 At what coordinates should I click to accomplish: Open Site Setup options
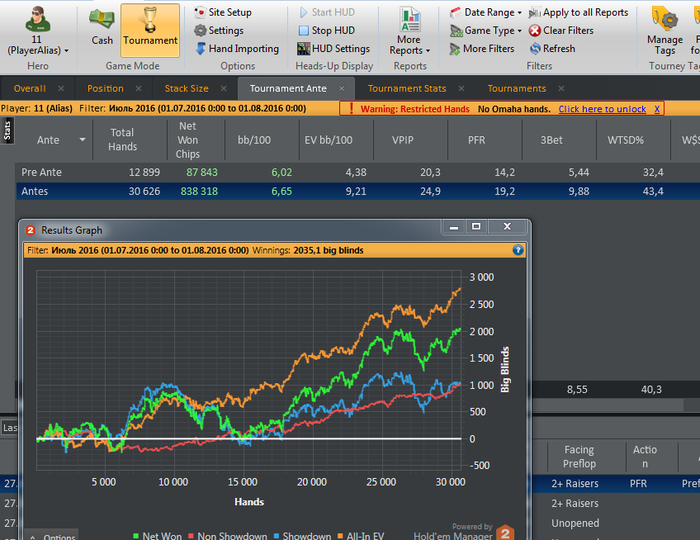coord(223,12)
